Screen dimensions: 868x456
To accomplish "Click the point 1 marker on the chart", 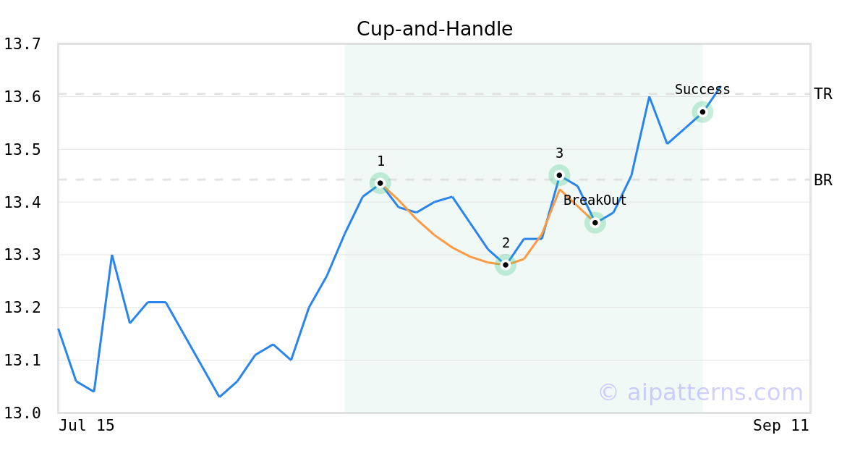I will [380, 183].
